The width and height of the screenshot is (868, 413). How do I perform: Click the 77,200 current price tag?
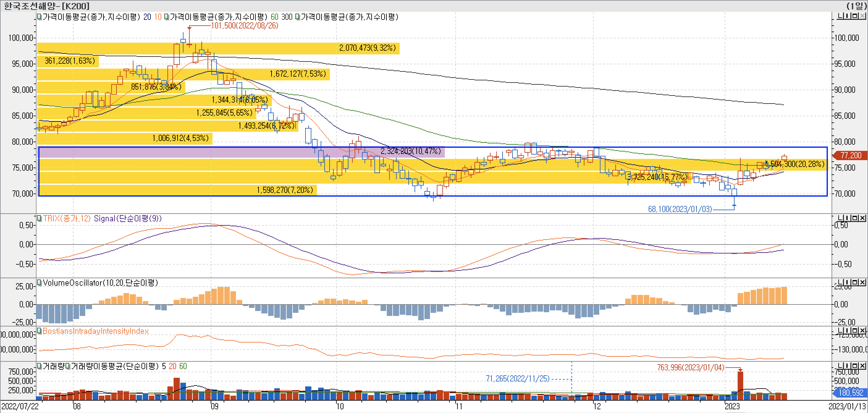click(x=850, y=155)
